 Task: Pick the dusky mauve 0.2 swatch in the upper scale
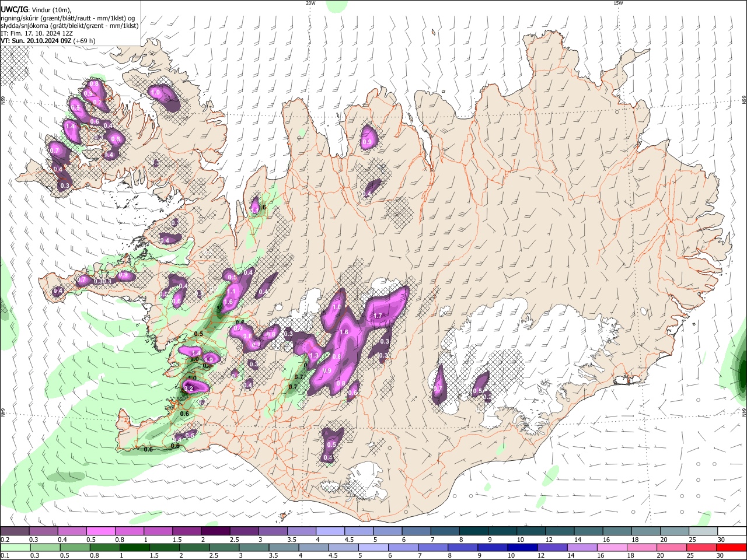pyautogui.click(x=15, y=531)
